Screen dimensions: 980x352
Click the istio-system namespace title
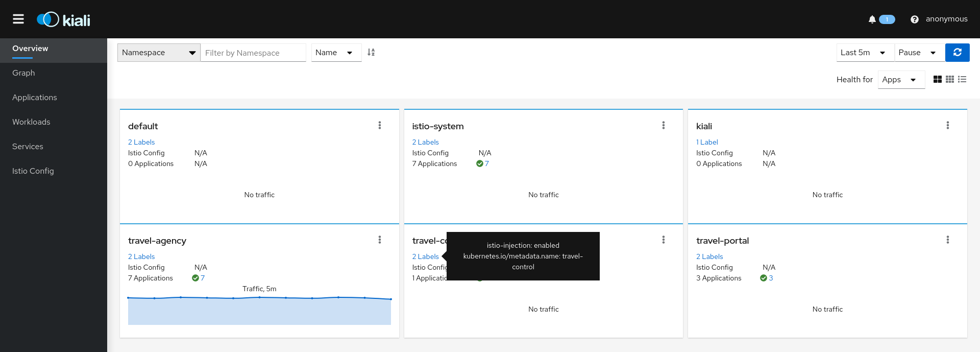pyautogui.click(x=438, y=126)
